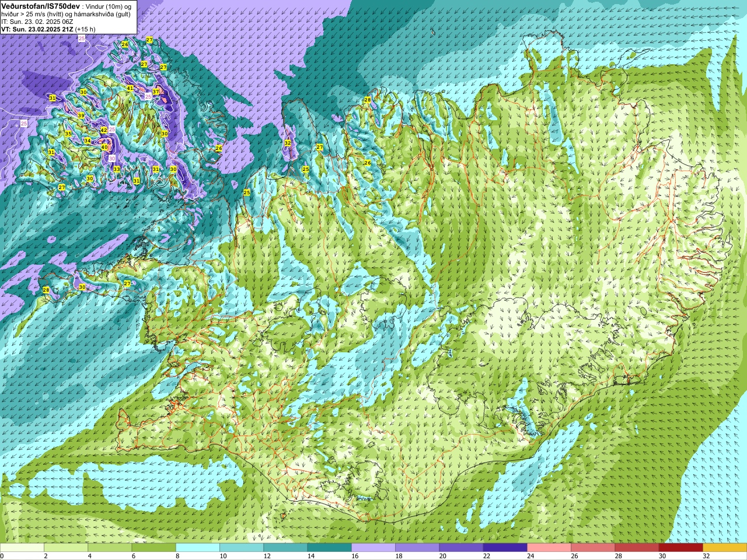Click the IT: Sun. 23. 02. 2025 06Z line
The width and height of the screenshot is (747, 560).
pos(37,22)
